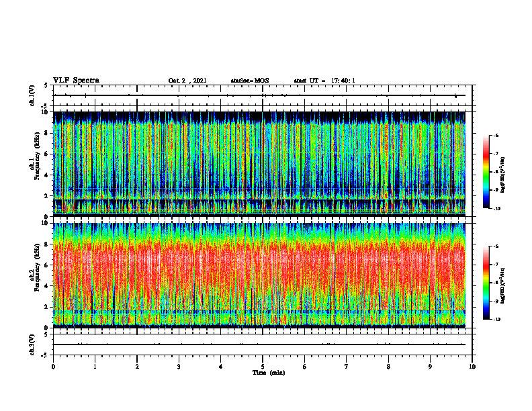Screen dimensions: 532x411
Task: Click time axis tick label "9"
Action: [430, 367]
